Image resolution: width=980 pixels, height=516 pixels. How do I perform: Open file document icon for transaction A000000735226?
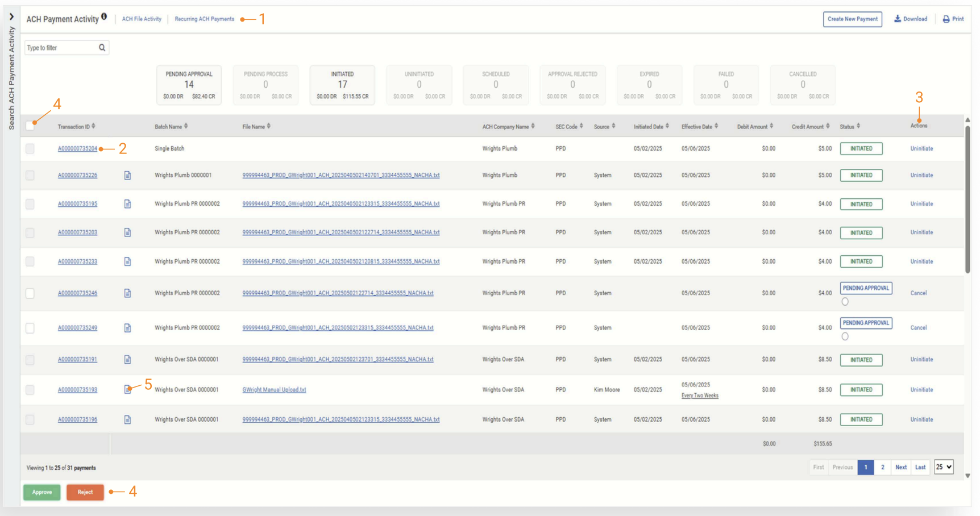[127, 176]
